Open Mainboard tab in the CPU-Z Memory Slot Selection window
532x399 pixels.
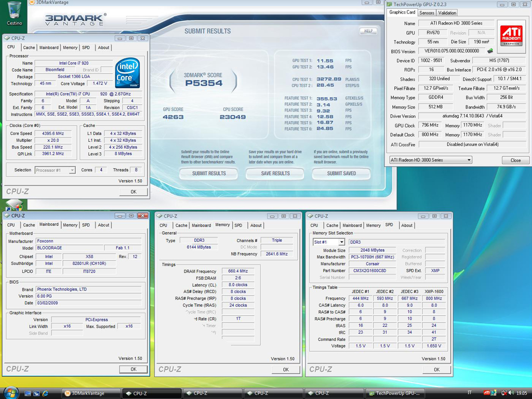[x=352, y=225]
